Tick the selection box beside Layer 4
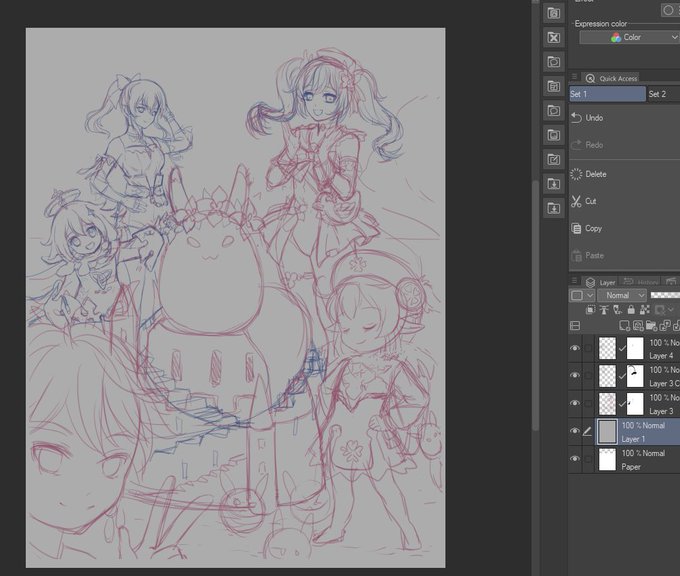Screen dimensions: 680x576 click(588, 348)
